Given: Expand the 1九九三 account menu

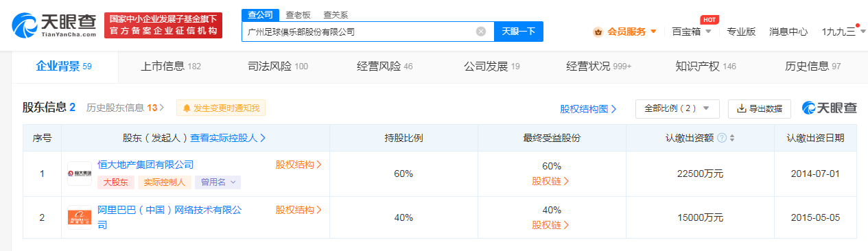Looking at the screenshot, I should (844, 32).
